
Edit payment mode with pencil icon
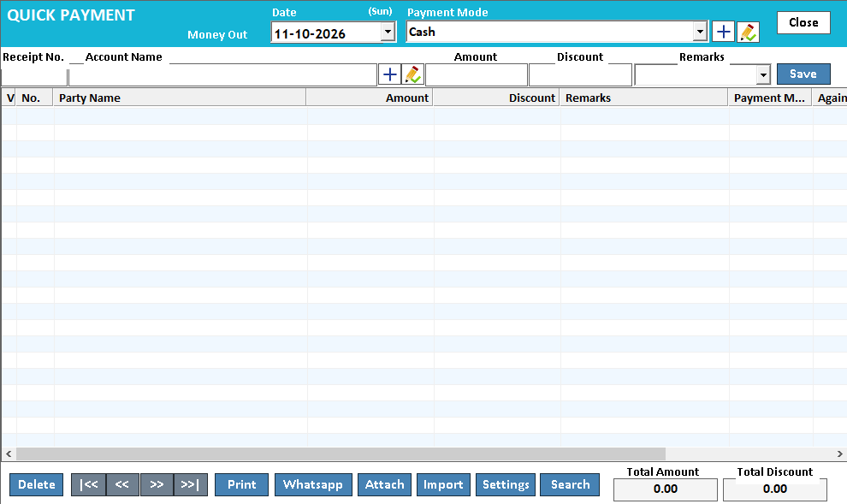(748, 32)
